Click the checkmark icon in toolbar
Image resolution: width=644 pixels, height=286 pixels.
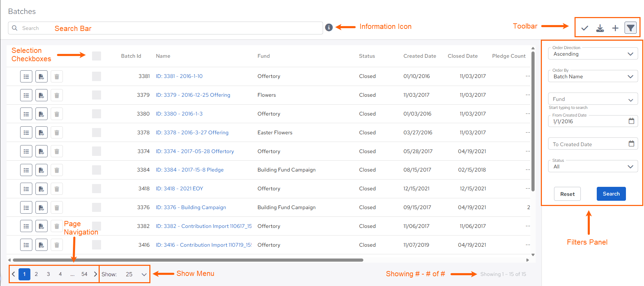click(x=585, y=28)
